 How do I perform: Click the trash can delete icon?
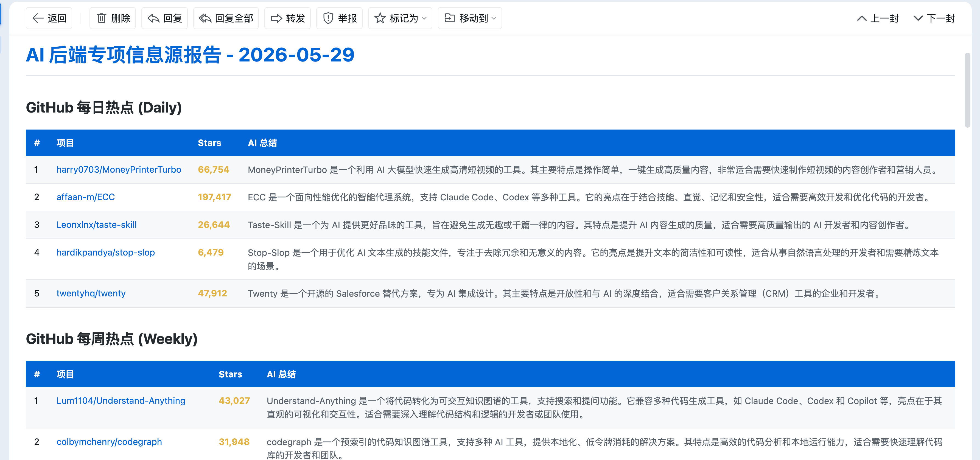tap(101, 18)
